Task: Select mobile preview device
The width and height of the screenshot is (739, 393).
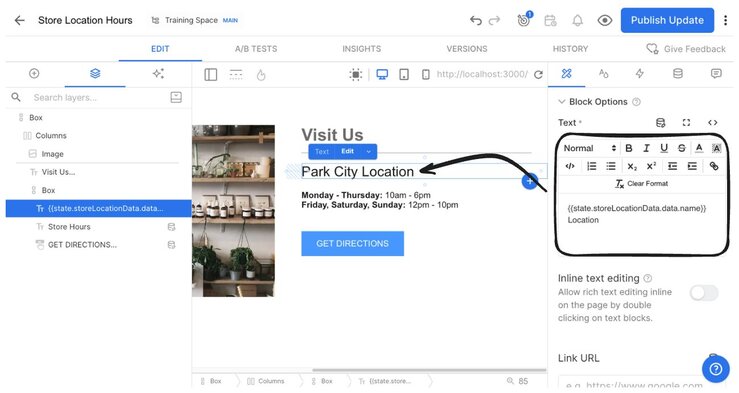Action: coord(426,74)
